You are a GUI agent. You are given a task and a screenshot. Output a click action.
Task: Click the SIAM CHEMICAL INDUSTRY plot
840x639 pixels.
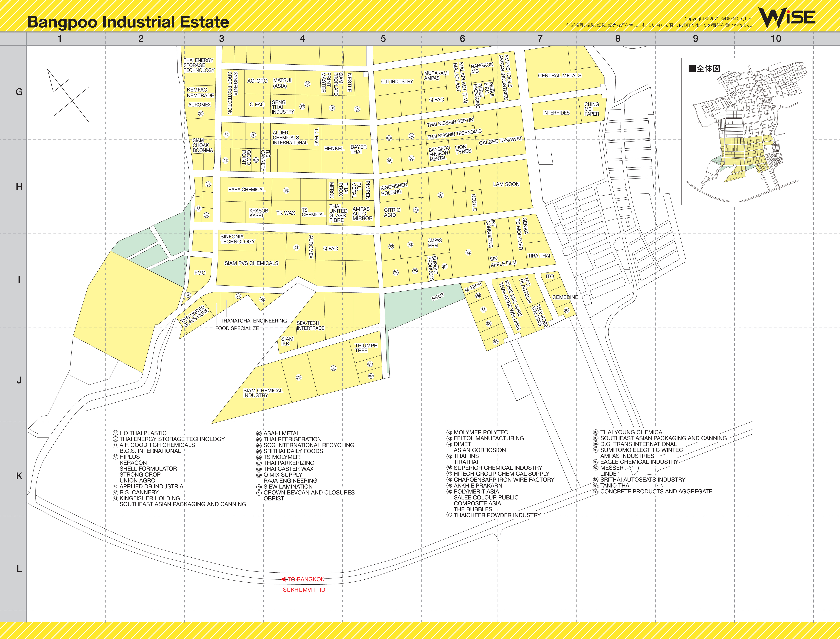point(263,393)
